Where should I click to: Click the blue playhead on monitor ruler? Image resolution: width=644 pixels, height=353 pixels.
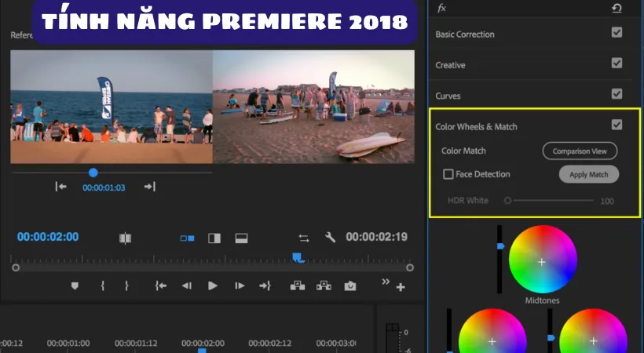(298, 258)
